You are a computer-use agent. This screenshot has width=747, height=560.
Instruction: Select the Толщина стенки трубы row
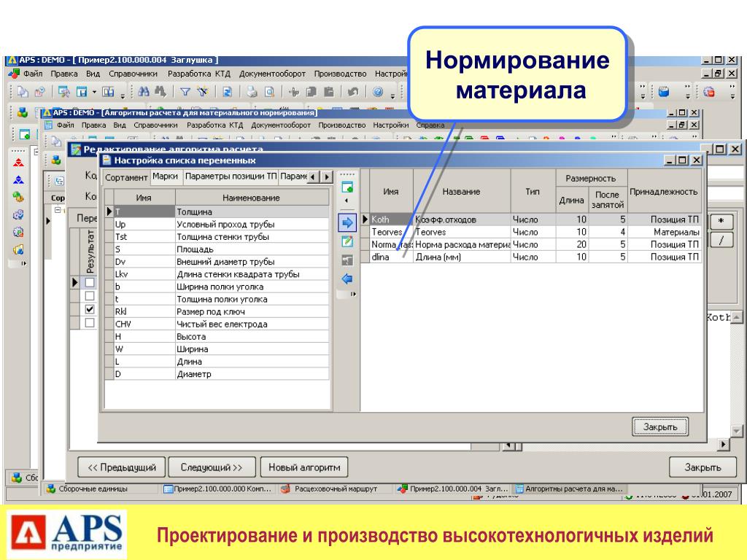(x=217, y=237)
